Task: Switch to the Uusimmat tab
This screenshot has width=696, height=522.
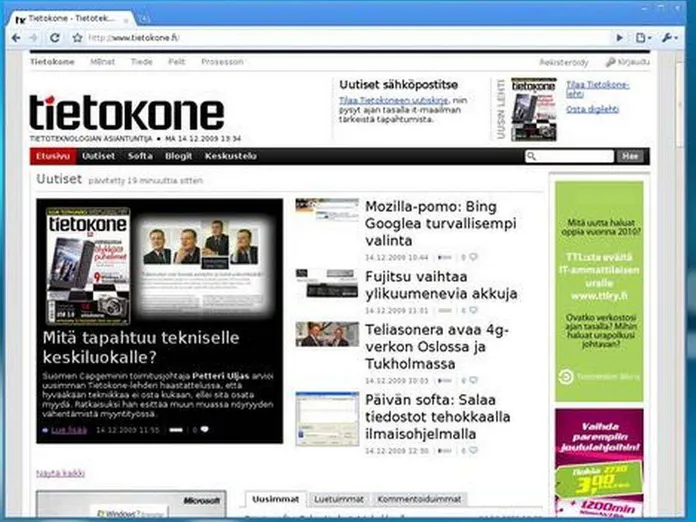Action: pos(275,499)
